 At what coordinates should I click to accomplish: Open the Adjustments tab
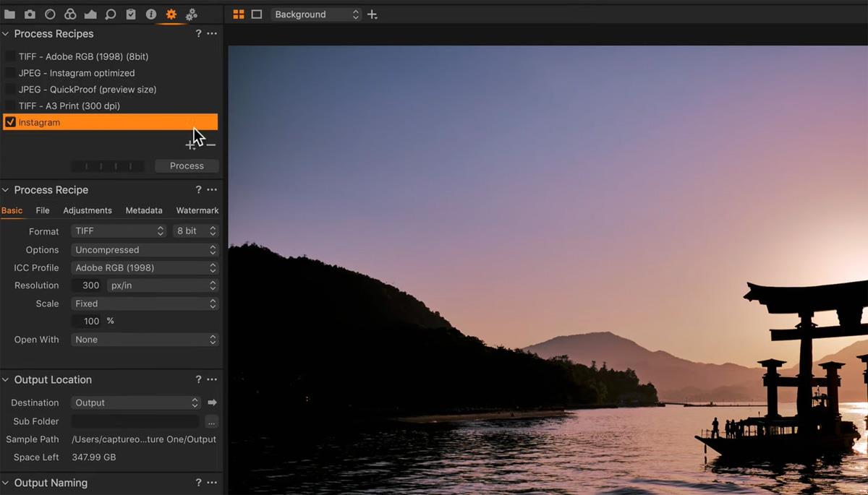click(88, 211)
